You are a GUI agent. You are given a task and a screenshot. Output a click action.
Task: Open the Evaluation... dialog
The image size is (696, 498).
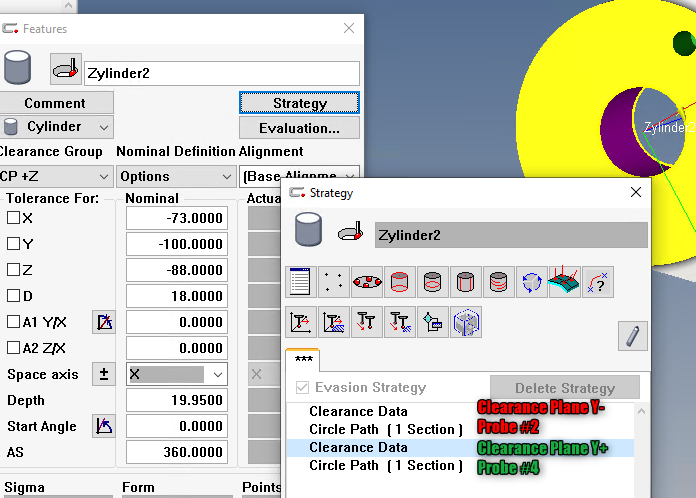299,128
